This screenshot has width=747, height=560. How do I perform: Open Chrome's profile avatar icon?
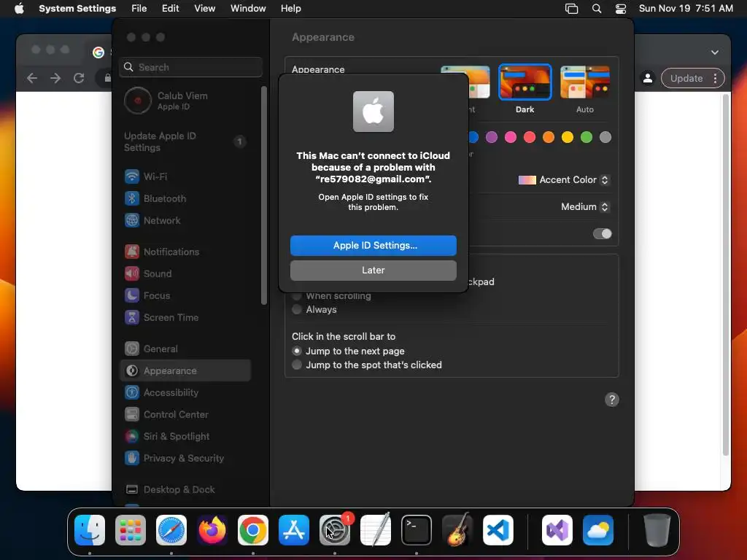coord(648,78)
